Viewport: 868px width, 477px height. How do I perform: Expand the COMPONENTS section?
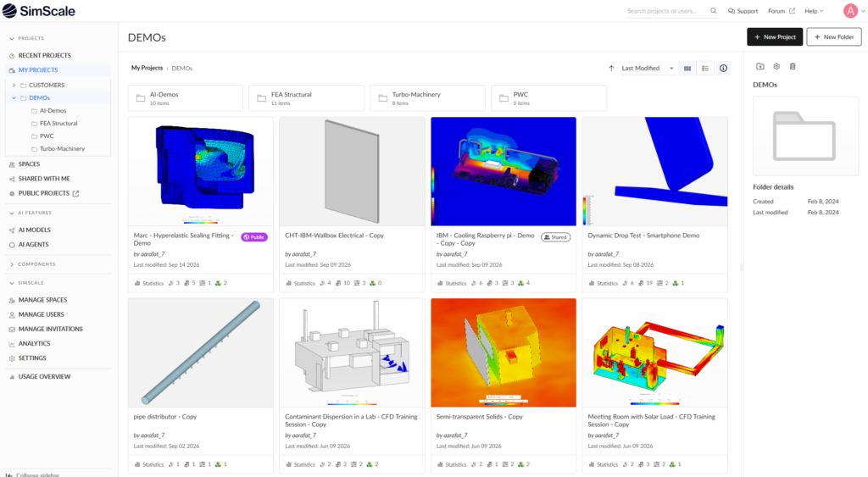click(12, 264)
